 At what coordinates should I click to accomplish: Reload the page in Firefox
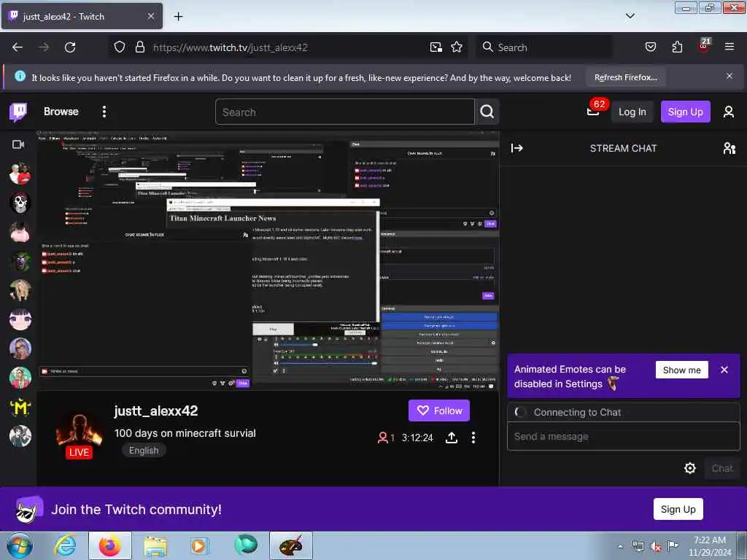tap(70, 47)
